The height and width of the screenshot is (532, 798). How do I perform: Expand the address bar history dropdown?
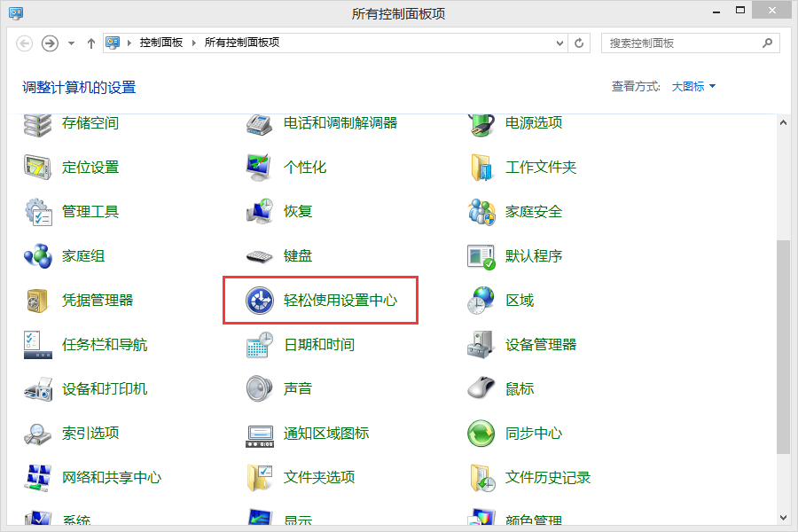[x=559, y=43]
